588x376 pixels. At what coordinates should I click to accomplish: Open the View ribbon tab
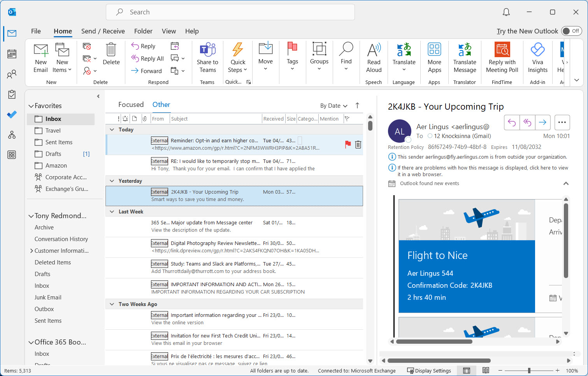click(169, 31)
